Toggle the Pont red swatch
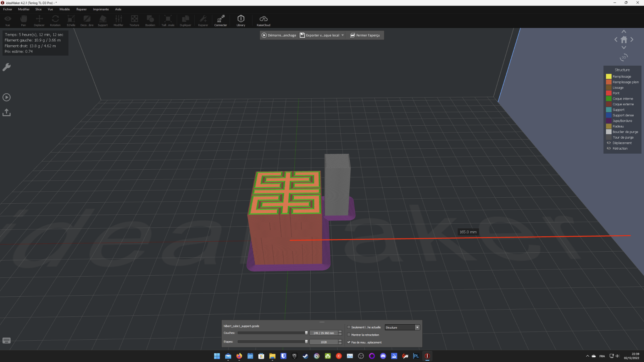 pyautogui.click(x=609, y=93)
